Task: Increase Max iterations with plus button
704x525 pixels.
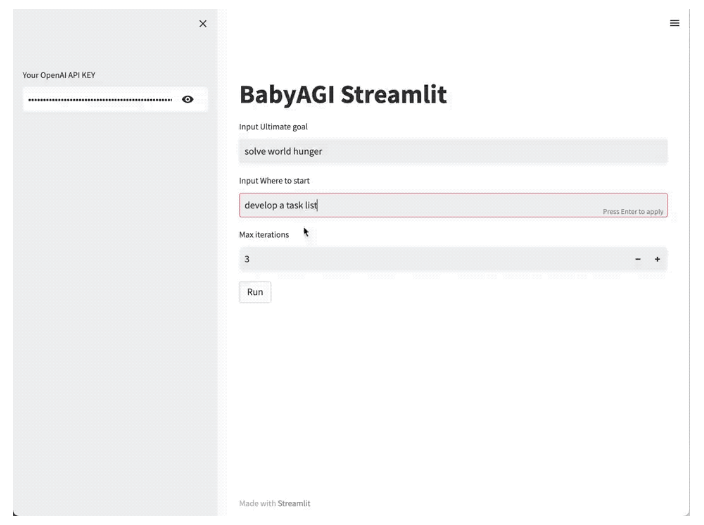Action: (x=657, y=259)
